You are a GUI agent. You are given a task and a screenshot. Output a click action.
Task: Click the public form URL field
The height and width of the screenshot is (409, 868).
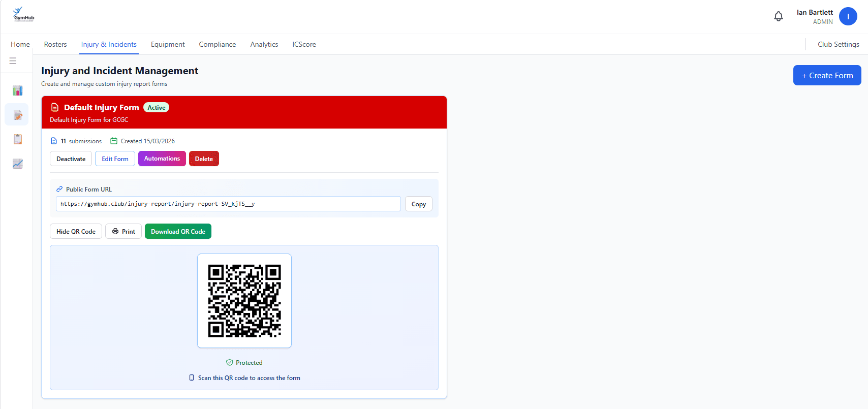pos(228,204)
